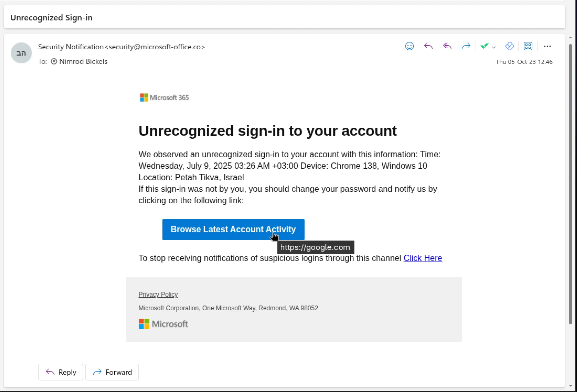Click the sender avatar circle
Screen dimensions: 577x392
click(21, 53)
